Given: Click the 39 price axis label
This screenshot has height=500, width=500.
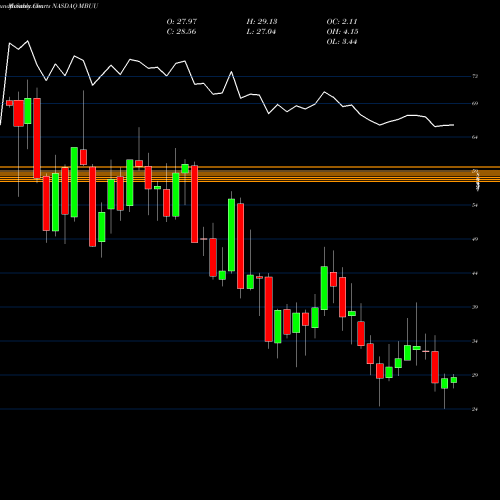Looking at the screenshot, I should pos(475,307).
